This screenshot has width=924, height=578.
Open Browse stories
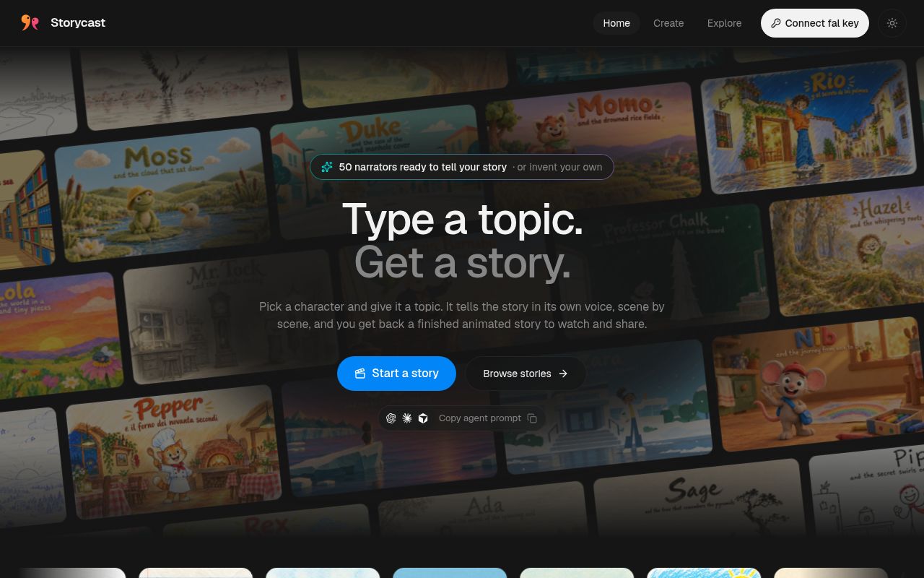[x=526, y=374]
